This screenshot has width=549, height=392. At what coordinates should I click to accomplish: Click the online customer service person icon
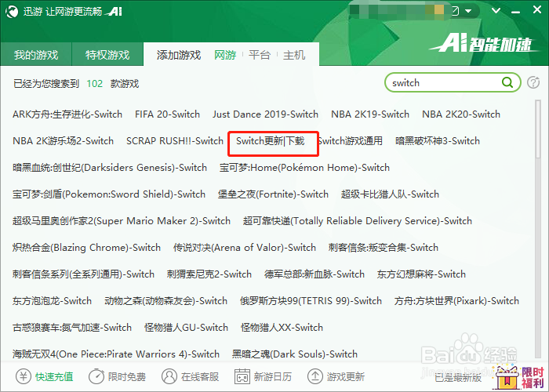point(169,376)
